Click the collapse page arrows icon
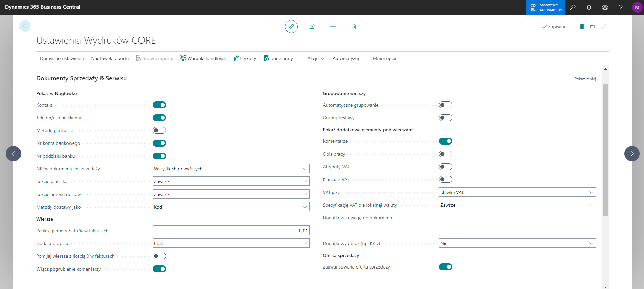Screen dimensions: 644x289 coord(604,27)
